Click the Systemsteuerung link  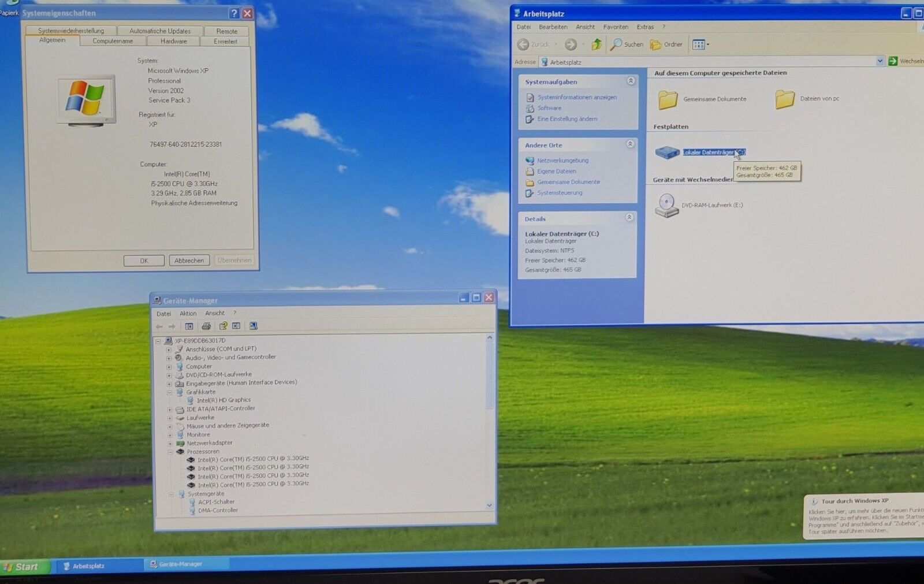(559, 193)
